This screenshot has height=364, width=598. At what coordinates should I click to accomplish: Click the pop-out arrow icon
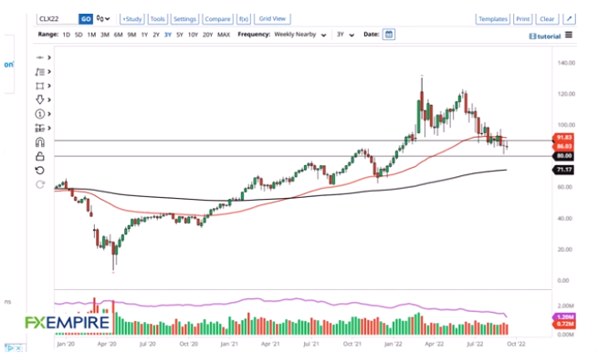click(x=569, y=18)
